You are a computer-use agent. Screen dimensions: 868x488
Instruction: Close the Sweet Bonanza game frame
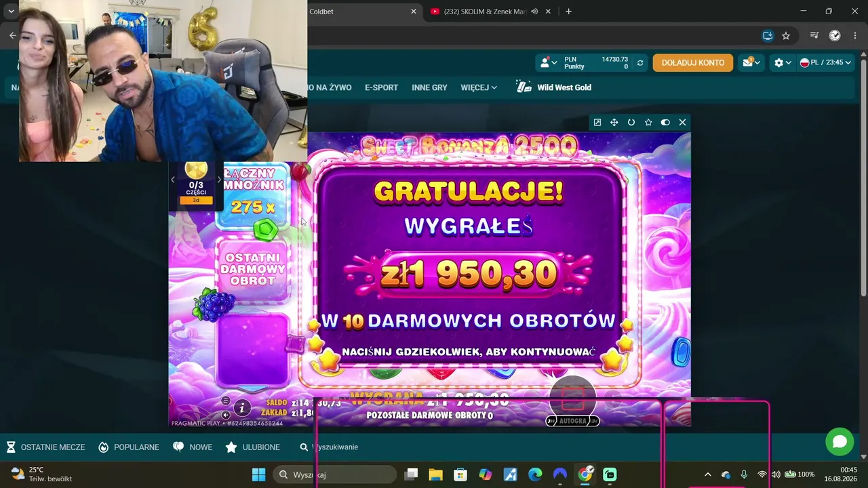682,123
